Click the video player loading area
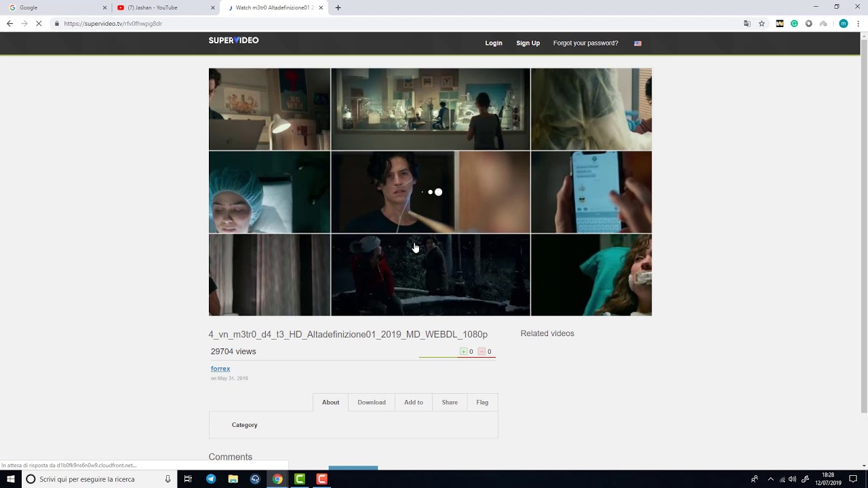 coord(430,192)
